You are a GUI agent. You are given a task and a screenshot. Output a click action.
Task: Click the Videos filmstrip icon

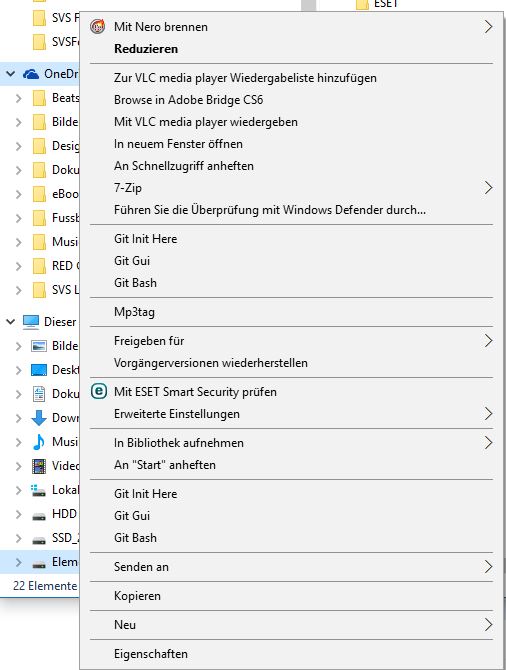tap(39, 466)
